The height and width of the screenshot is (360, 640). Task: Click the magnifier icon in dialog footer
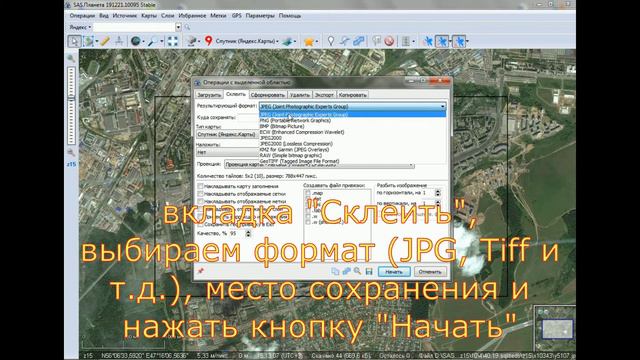click(358, 271)
